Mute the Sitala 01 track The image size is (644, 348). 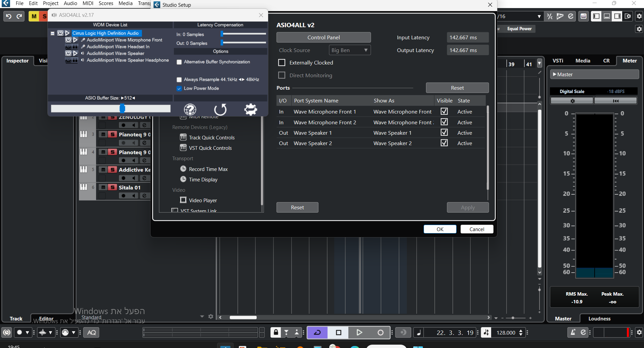[103, 187]
